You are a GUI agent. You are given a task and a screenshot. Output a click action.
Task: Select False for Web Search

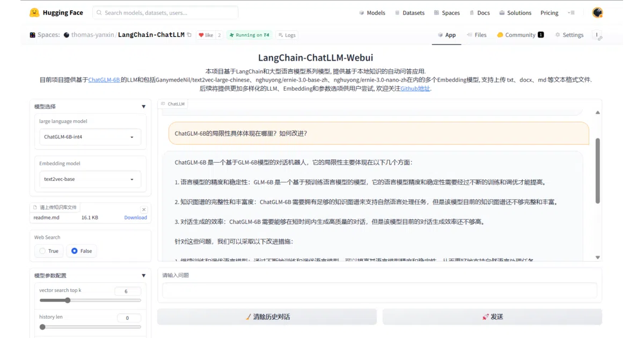(81, 251)
